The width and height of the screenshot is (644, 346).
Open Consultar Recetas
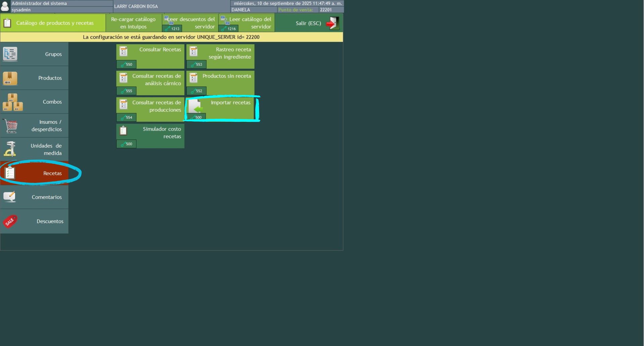150,56
